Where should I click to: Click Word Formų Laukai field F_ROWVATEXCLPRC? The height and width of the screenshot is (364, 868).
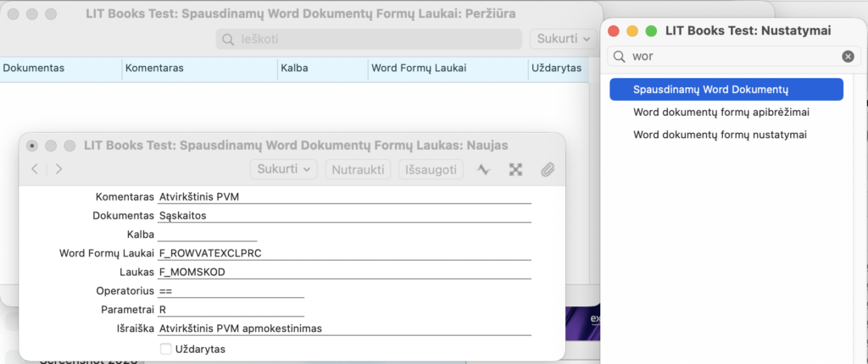(x=344, y=253)
